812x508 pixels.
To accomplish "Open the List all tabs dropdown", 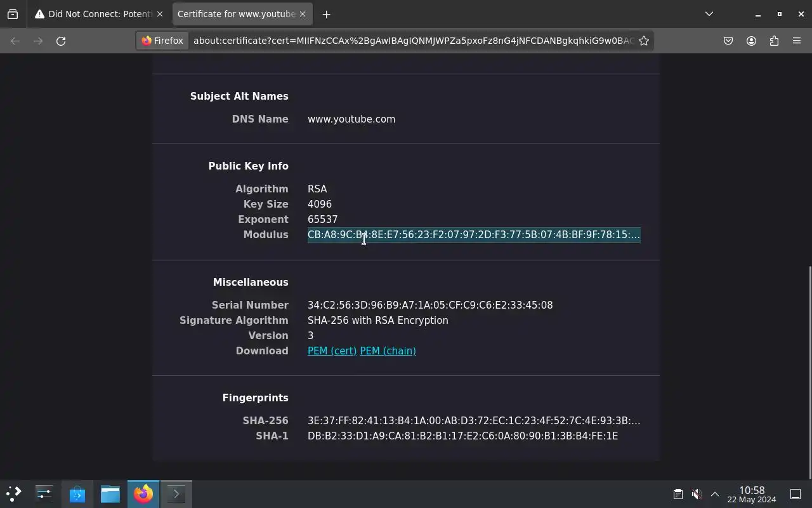I will 709,14.
